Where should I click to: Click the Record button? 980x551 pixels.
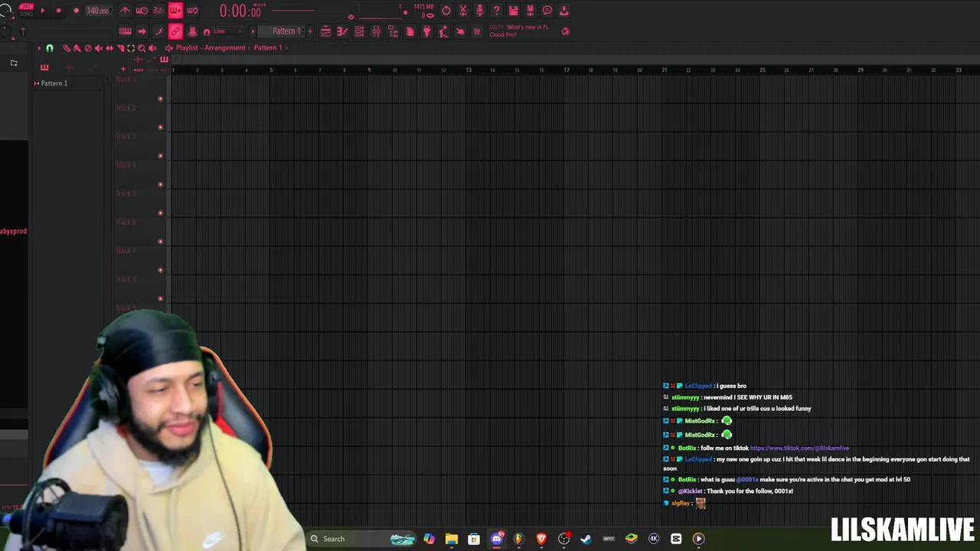tap(76, 11)
